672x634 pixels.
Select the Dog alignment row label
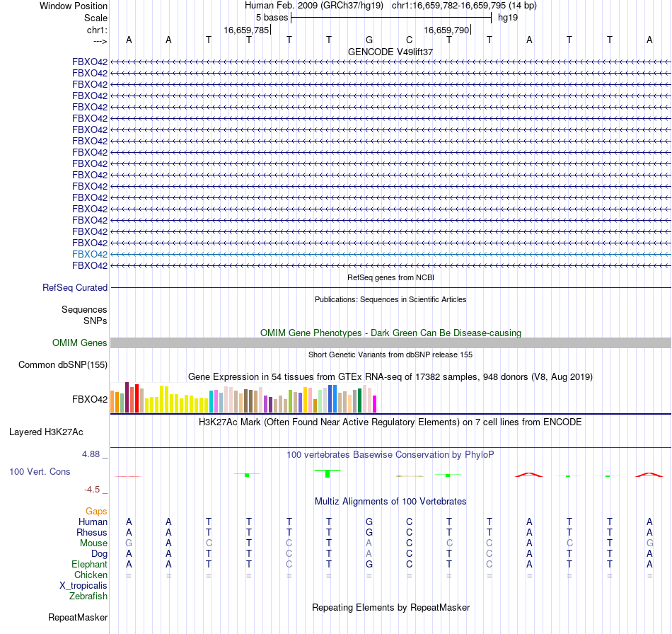(99, 554)
